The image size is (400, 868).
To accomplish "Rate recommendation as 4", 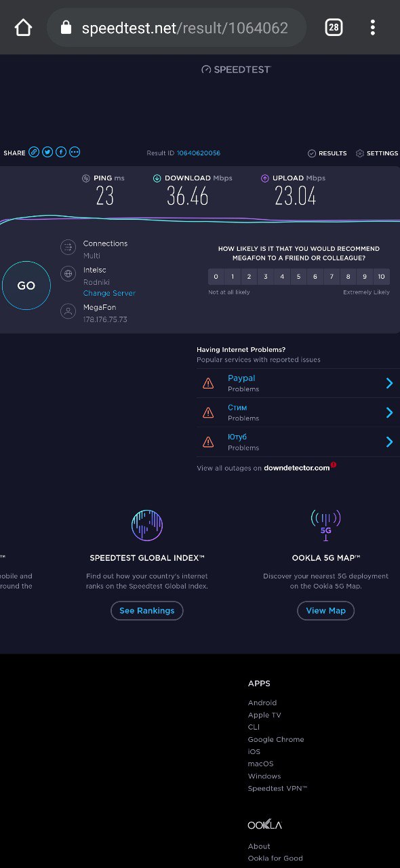I will [x=282, y=277].
